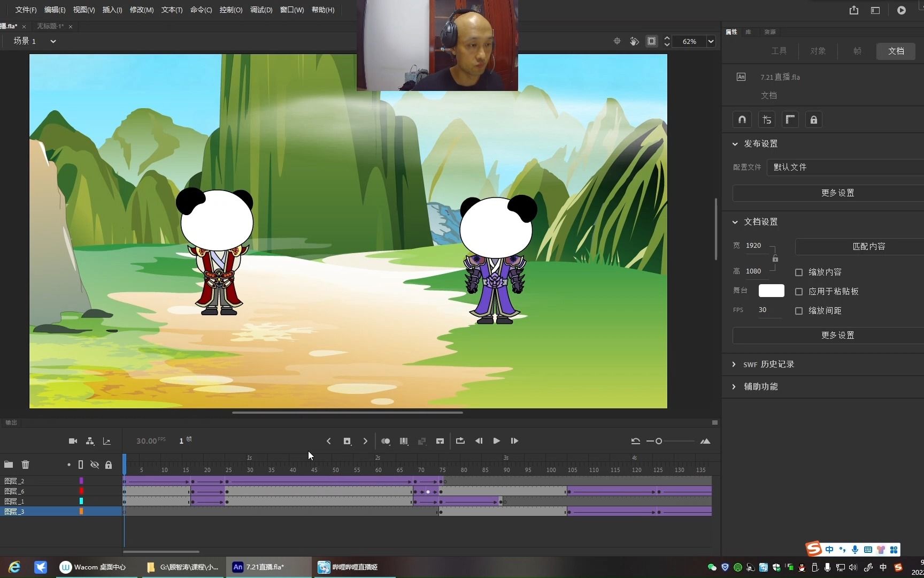Image resolution: width=924 pixels, height=578 pixels.
Task: Step back one frame
Action: point(479,441)
